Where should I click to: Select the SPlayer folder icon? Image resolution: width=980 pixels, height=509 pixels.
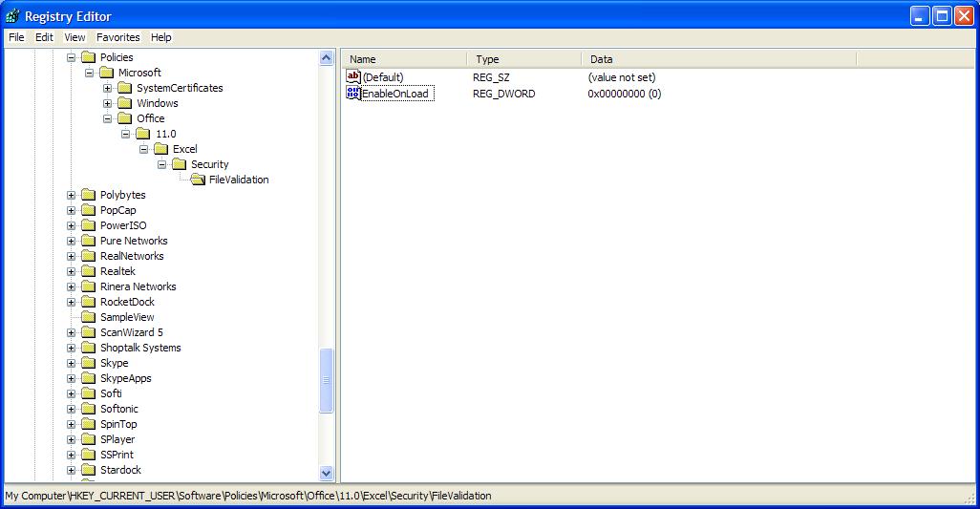(89, 439)
